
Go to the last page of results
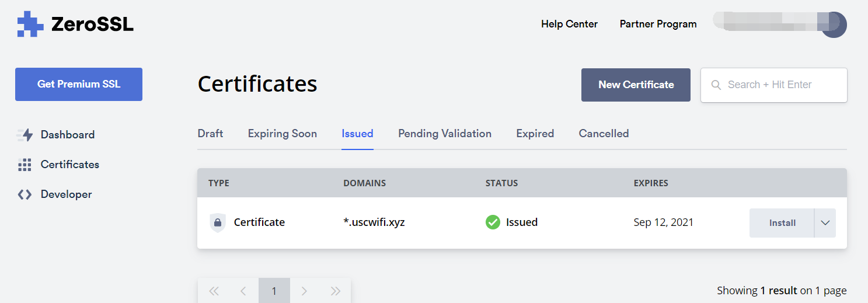point(335,291)
